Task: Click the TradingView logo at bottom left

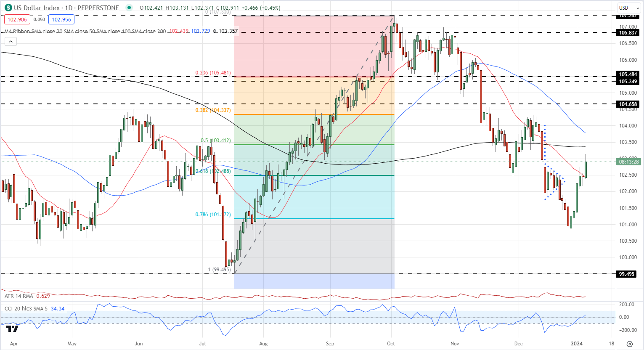Action: tap(13, 329)
